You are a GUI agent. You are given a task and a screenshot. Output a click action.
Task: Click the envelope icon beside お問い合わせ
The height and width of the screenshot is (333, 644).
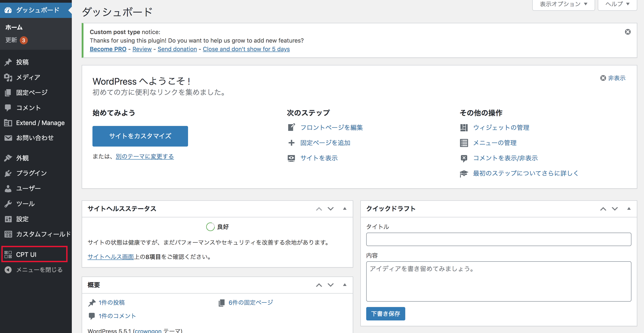pos(8,138)
